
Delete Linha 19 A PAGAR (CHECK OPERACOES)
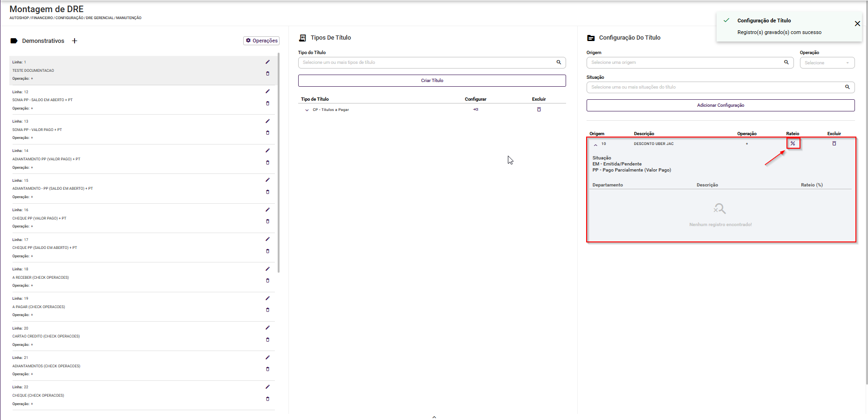pyautogui.click(x=267, y=310)
